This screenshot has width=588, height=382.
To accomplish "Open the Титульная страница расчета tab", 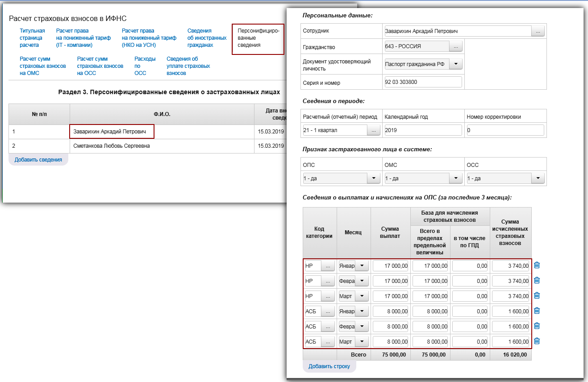I will 32,38.
